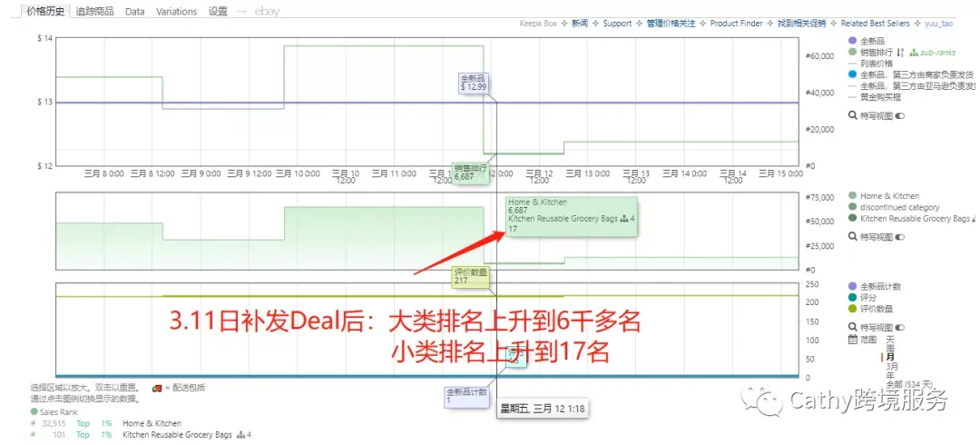Click green Sales Rank legend dot at bottom
980x445 pixels.
point(34,411)
